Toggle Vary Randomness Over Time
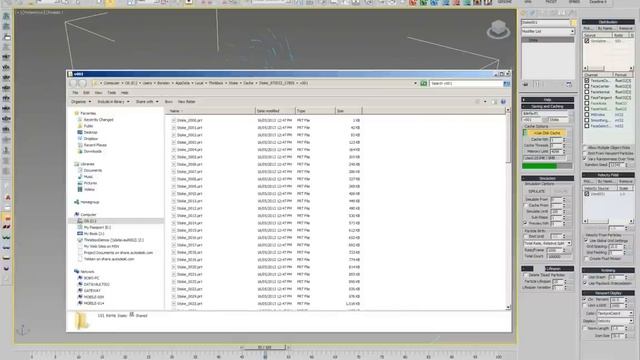 (x=585, y=158)
